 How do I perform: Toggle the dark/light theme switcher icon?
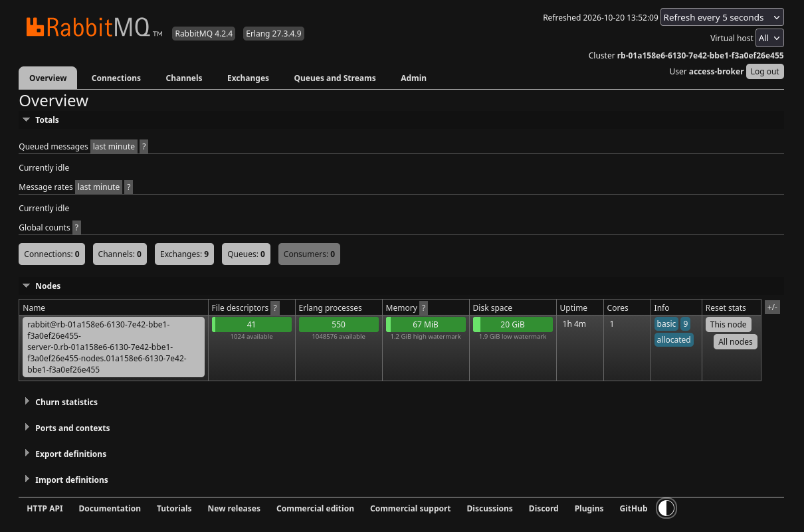[666, 509]
